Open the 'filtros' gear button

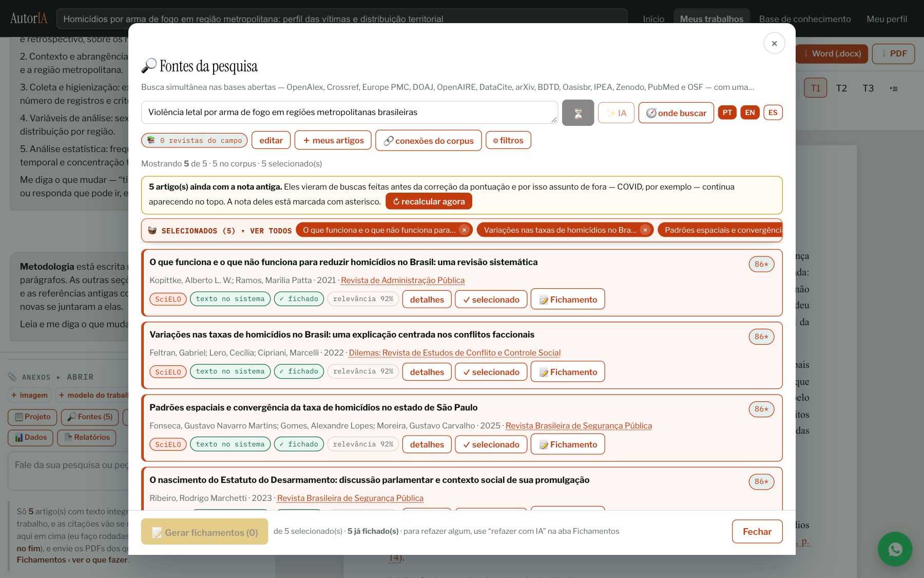click(x=508, y=140)
